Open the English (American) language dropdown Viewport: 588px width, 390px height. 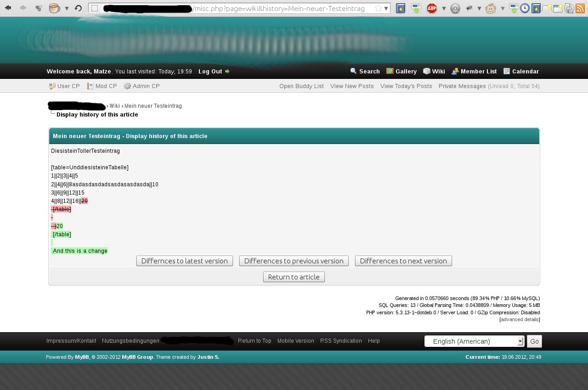tap(474, 341)
